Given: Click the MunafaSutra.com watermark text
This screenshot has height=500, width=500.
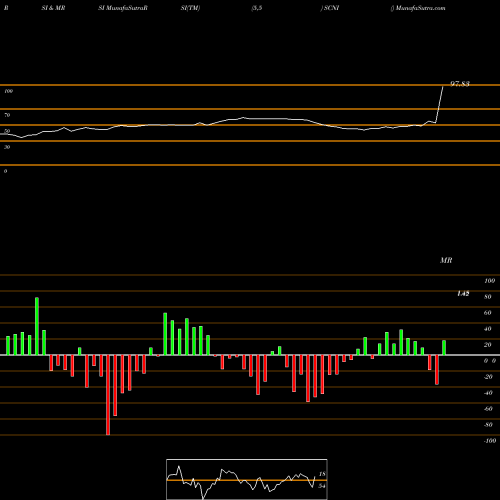Looking at the screenshot, I should tap(421, 8).
